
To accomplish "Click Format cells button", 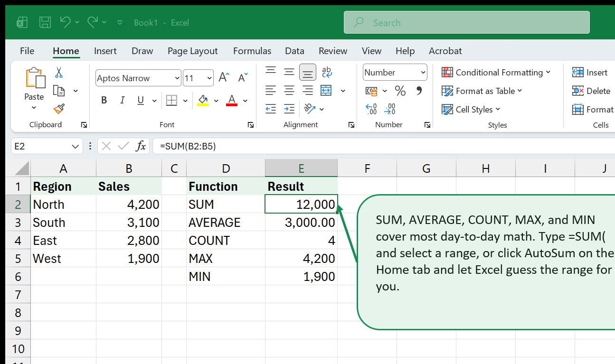I will pos(593,109).
